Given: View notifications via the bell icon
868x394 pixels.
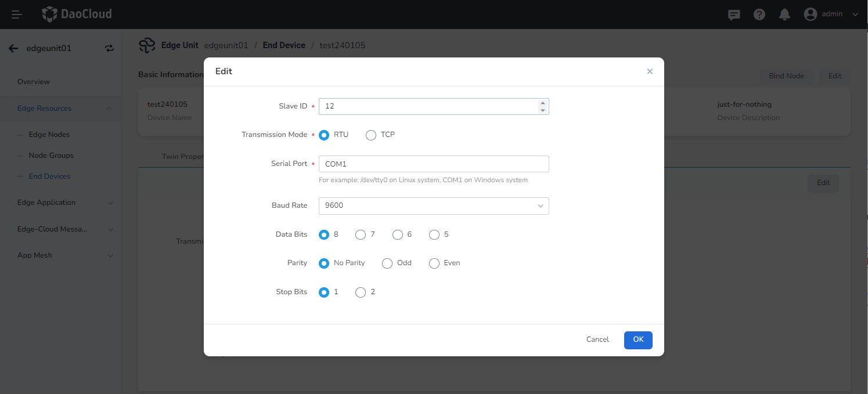Looking at the screenshot, I should 784,14.
